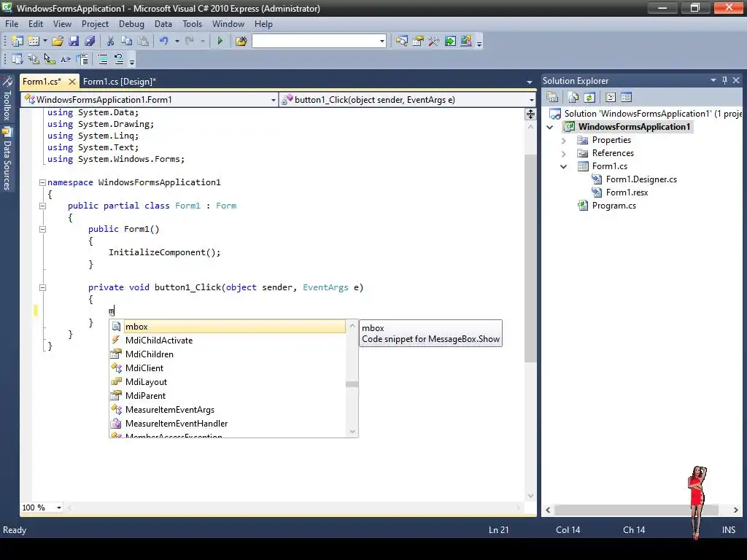The width and height of the screenshot is (747, 560).
Task: Click the Display Parameter Info icon
Action: (x=34, y=59)
